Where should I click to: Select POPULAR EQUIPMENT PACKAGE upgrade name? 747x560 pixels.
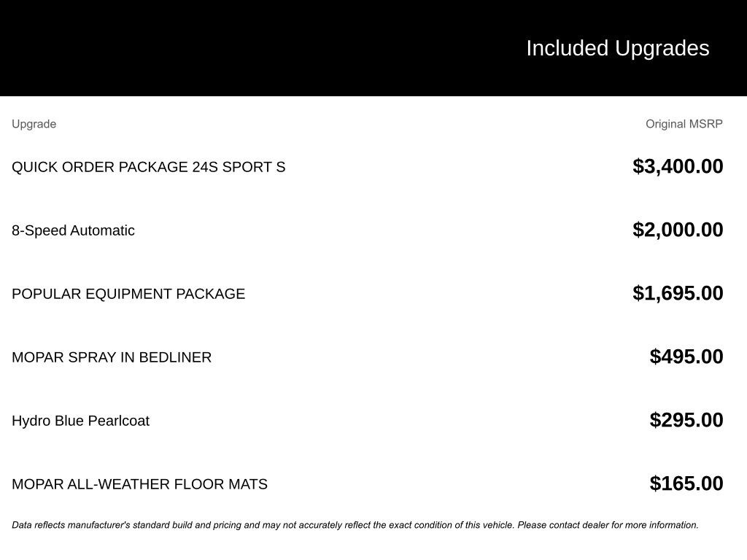click(128, 294)
